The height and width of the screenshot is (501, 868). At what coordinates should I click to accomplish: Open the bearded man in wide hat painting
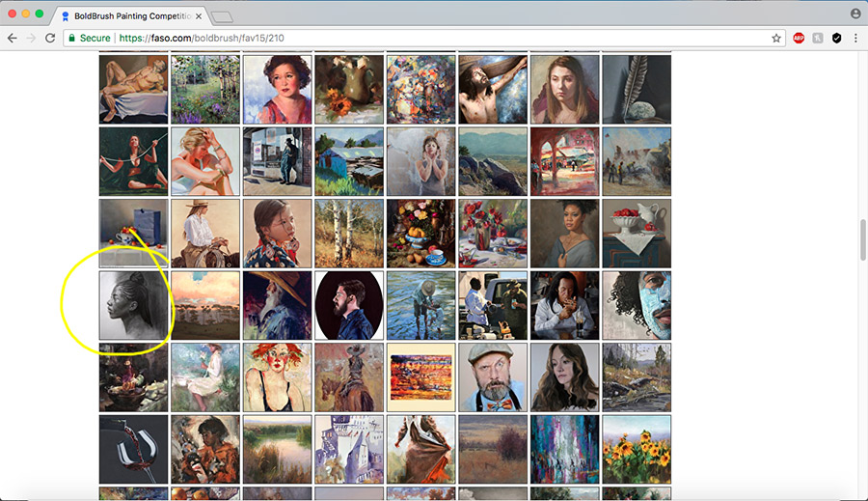(278, 305)
